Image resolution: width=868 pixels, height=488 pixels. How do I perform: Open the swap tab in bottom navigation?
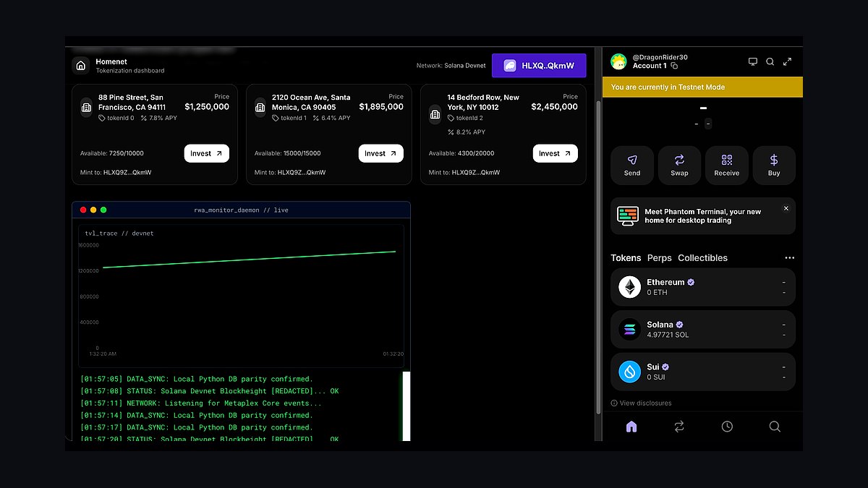(x=679, y=427)
